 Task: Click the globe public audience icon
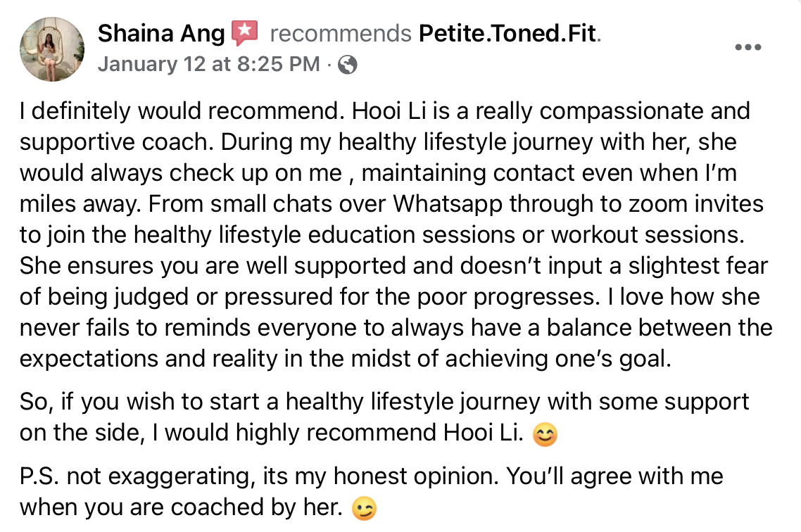click(347, 65)
